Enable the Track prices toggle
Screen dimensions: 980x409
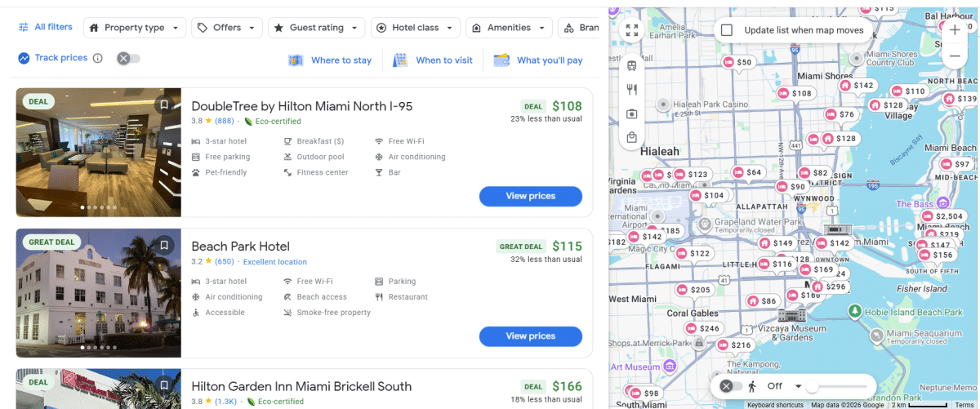pyautogui.click(x=128, y=58)
